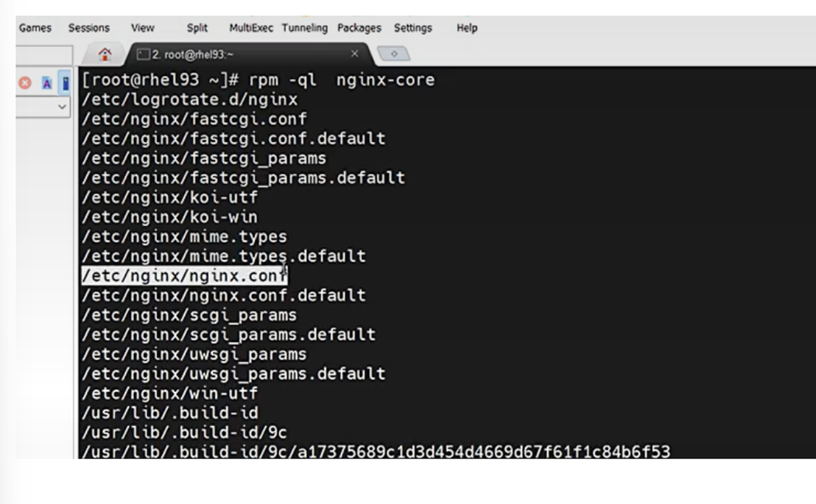
Task: Click the /etc/nginx/fastcgi.conf line
Action: [x=194, y=119]
